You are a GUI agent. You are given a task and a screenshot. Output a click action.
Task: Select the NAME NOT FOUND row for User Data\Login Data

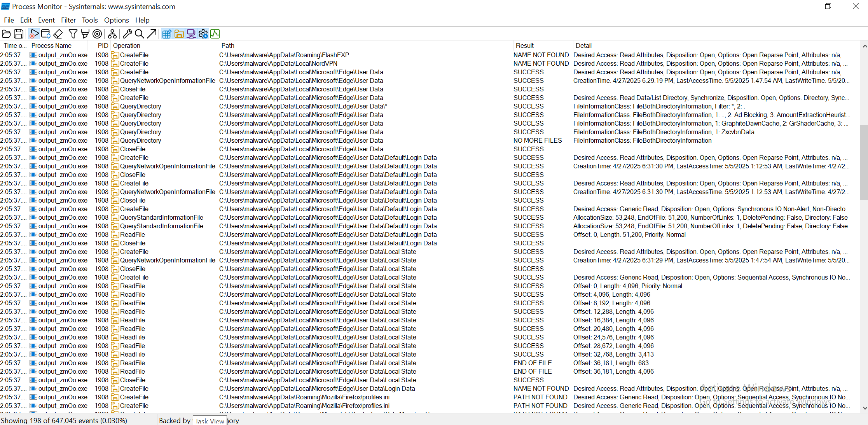426,388
